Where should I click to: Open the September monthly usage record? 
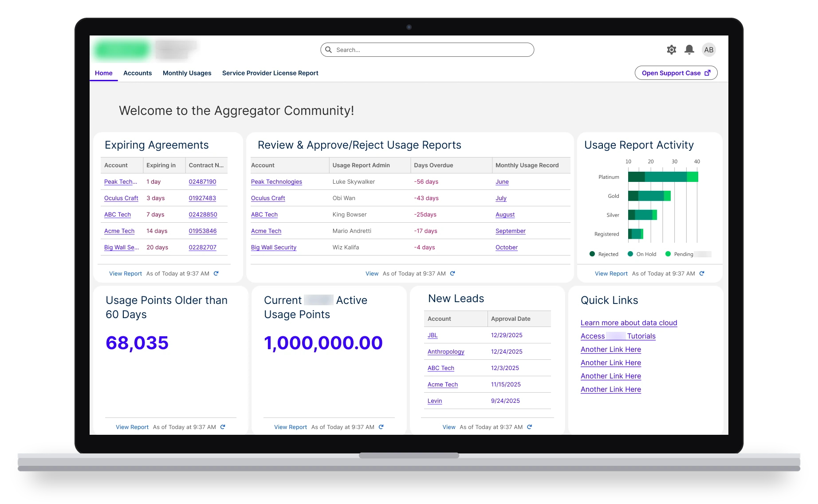coord(511,231)
